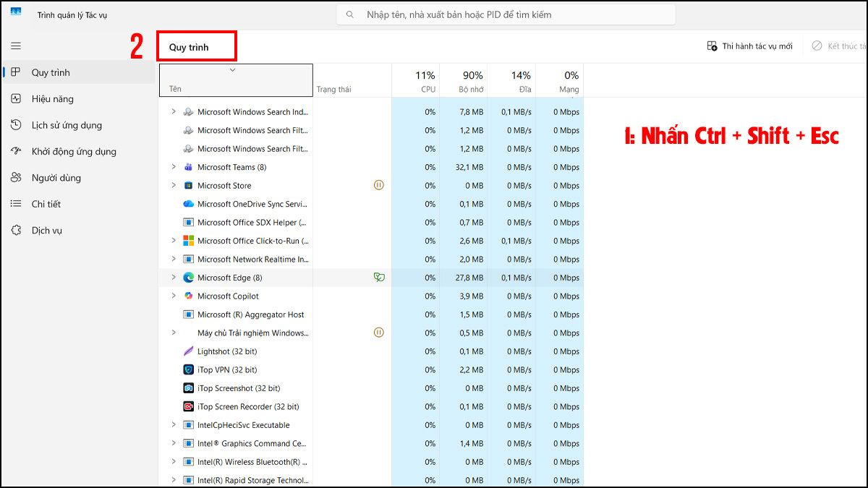Toggle the hamburger menu to expand sidebar labels
This screenshot has height=488, width=868.
tap(15, 45)
